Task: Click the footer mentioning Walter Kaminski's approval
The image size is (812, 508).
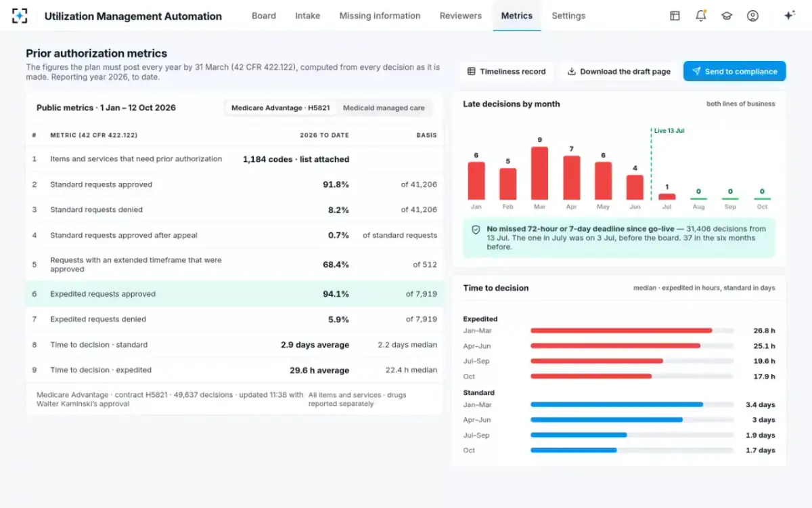Action: pos(170,399)
